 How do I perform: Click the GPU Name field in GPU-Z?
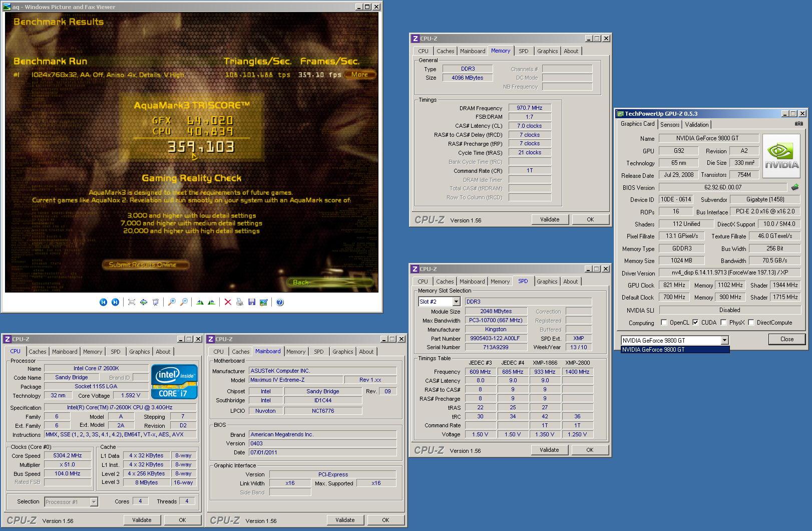[709, 138]
